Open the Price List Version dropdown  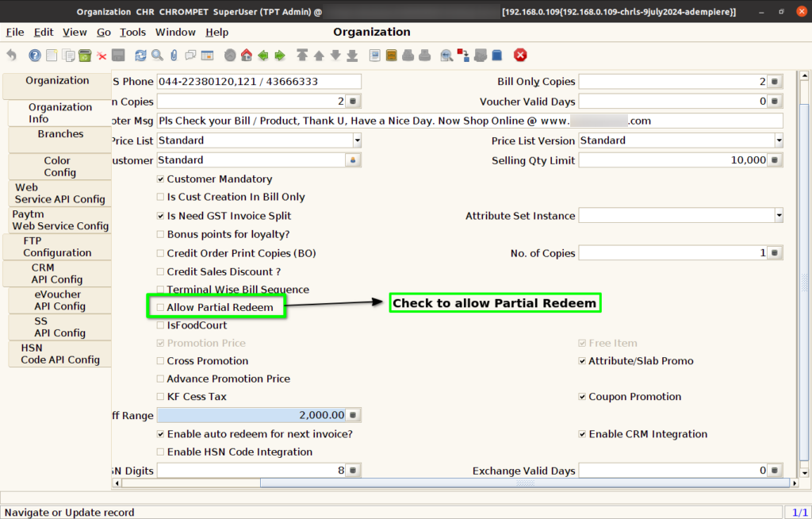click(779, 140)
